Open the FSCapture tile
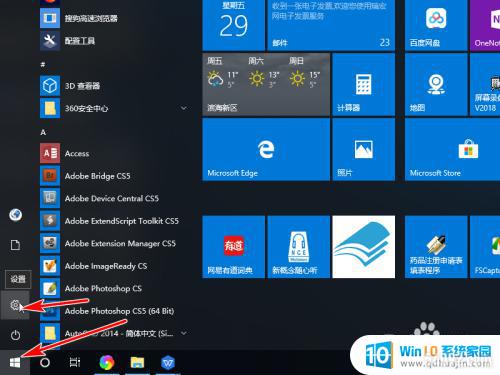This screenshot has width=500, height=375. tap(485, 247)
